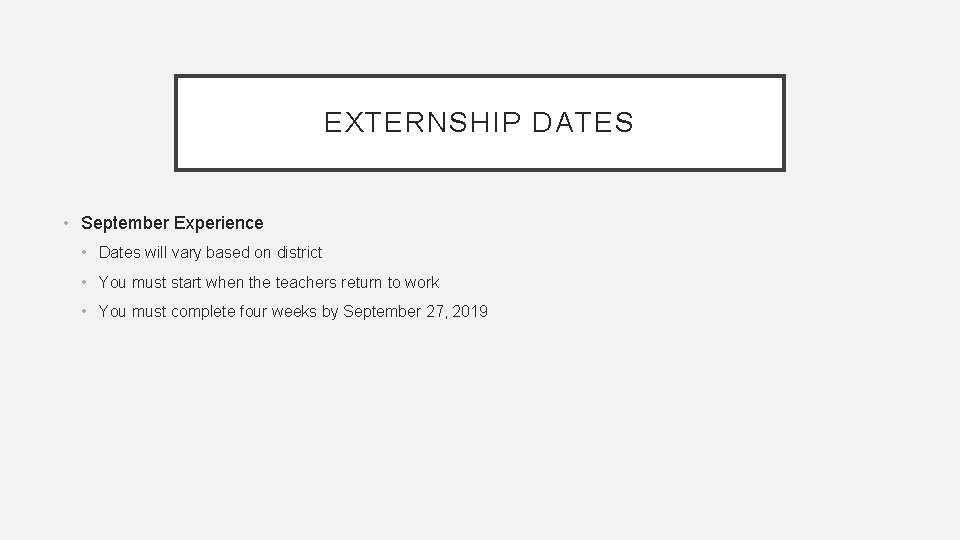Click the title box's left border edge

point(176,123)
